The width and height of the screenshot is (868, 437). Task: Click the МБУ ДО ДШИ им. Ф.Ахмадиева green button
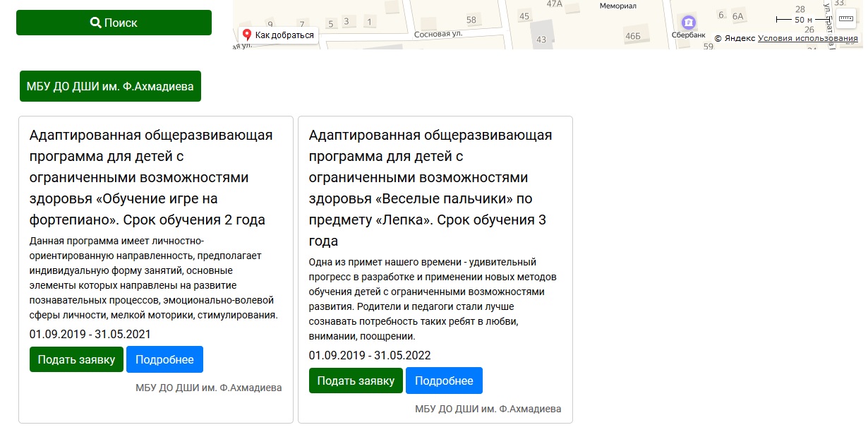point(110,86)
